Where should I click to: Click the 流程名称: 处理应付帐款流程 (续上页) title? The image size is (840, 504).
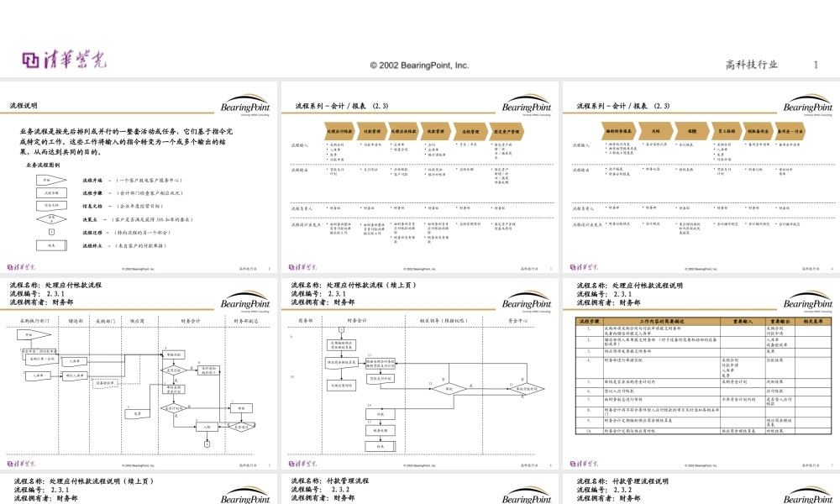(354, 286)
